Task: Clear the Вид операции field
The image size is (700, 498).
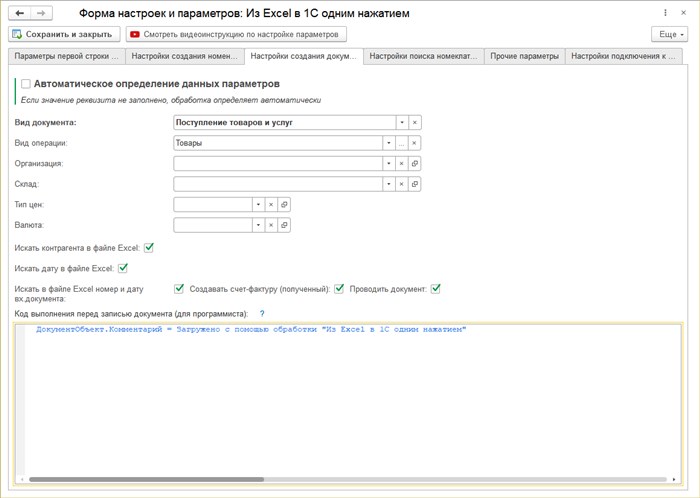Action: [414, 143]
